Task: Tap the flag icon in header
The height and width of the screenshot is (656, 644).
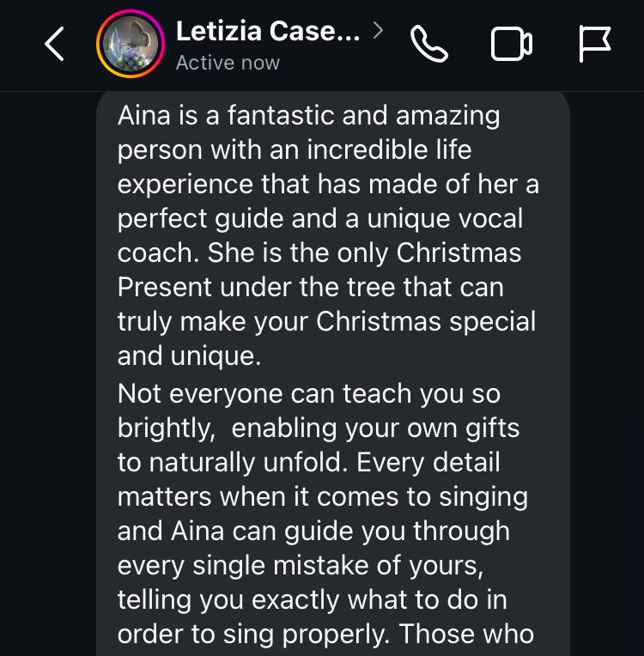Action: pos(594,44)
